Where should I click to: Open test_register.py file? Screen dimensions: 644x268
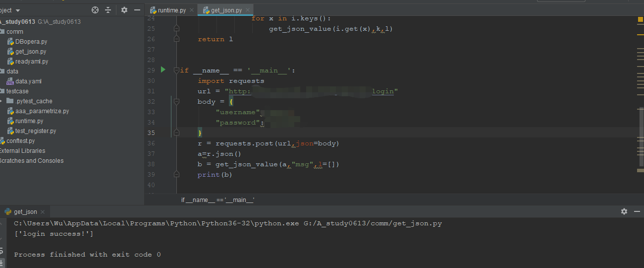pos(36,131)
